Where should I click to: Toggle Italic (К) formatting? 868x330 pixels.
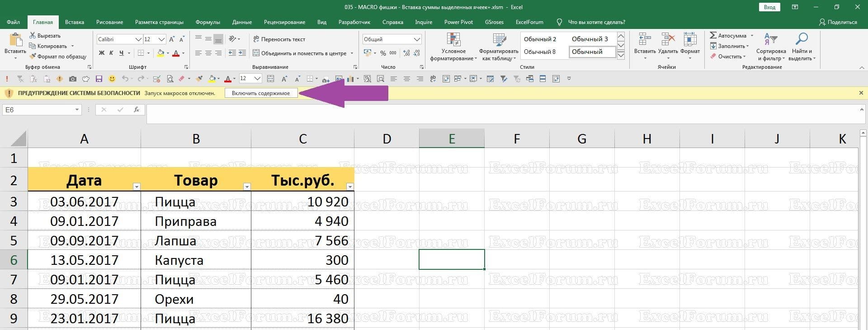click(112, 53)
